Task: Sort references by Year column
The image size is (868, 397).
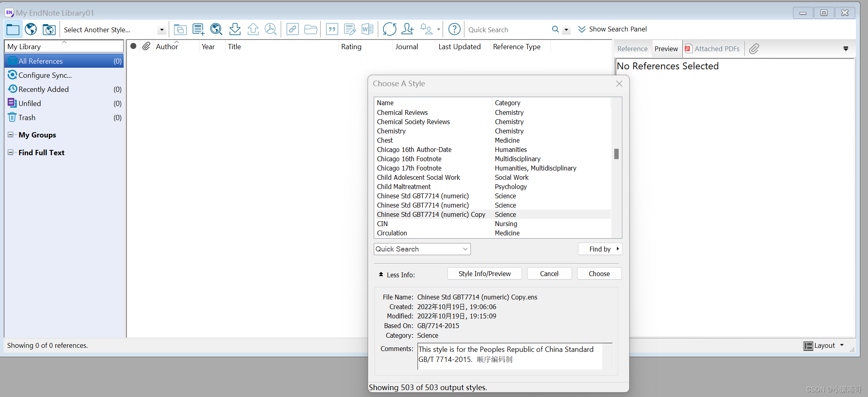Action: 212,46
